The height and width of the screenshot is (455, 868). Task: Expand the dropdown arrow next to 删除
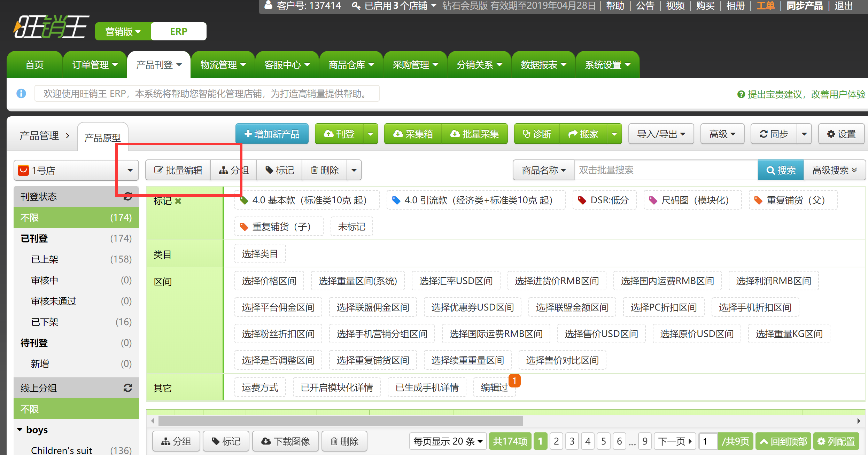(354, 170)
